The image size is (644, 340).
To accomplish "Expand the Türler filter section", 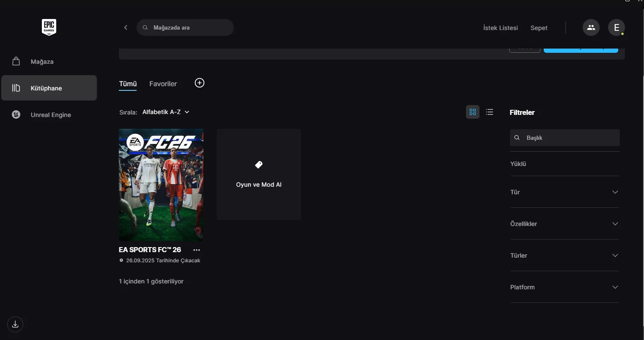I will point(565,256).
